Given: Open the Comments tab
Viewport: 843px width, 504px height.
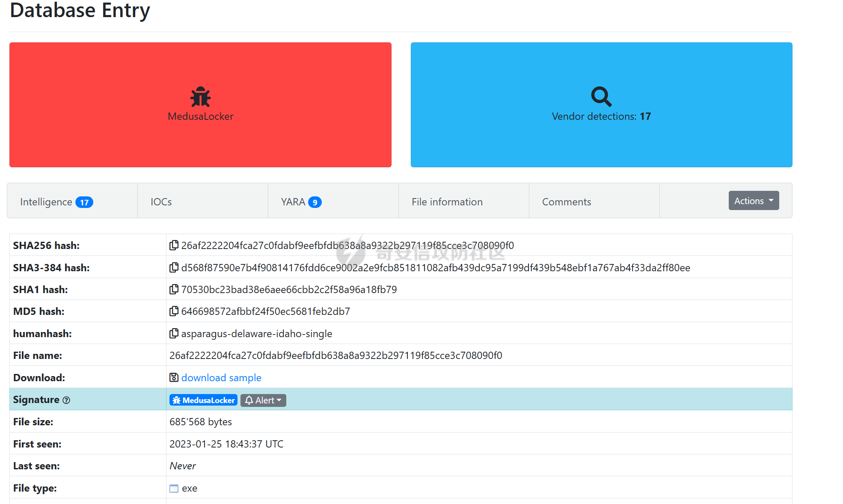Looking at the screenshot, I should (x=594, y=201).
